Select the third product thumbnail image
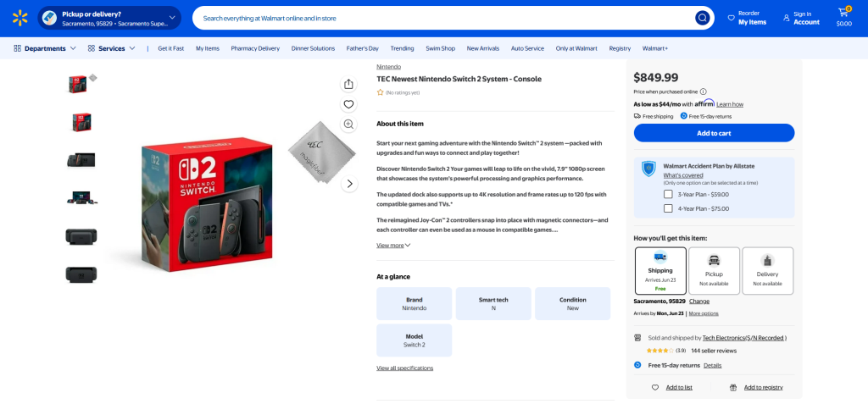 click(81, 160)
